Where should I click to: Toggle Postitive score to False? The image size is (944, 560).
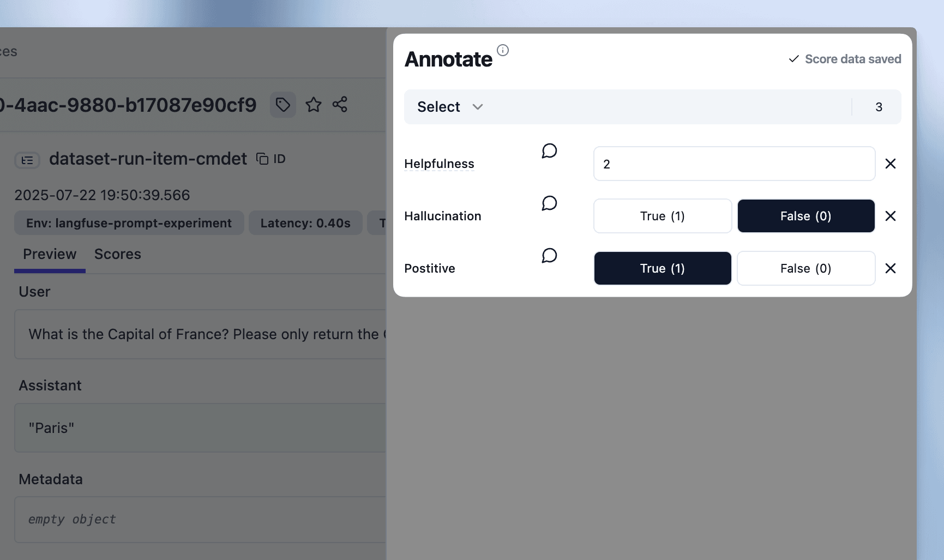point(805,268)
